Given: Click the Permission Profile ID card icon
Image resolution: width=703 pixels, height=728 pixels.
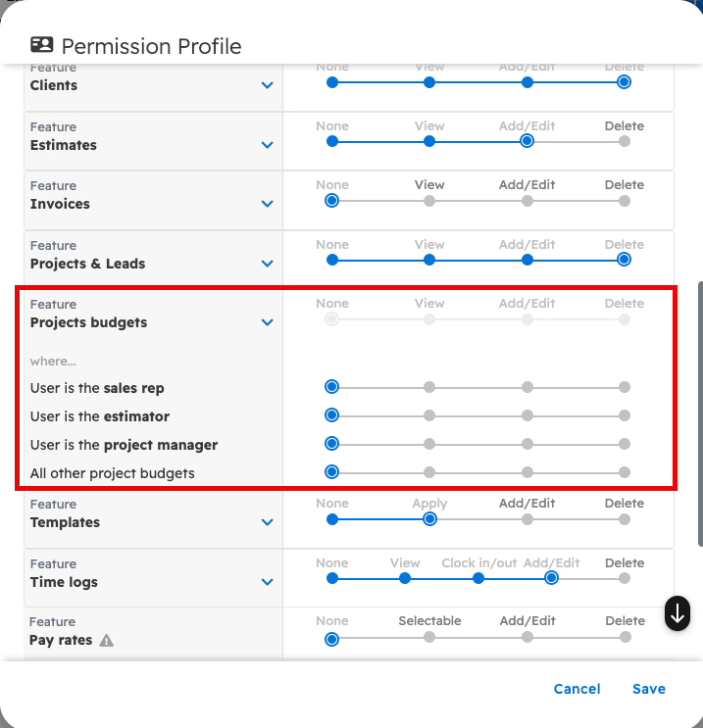Looking at the screenshot, I should point(41,45).
